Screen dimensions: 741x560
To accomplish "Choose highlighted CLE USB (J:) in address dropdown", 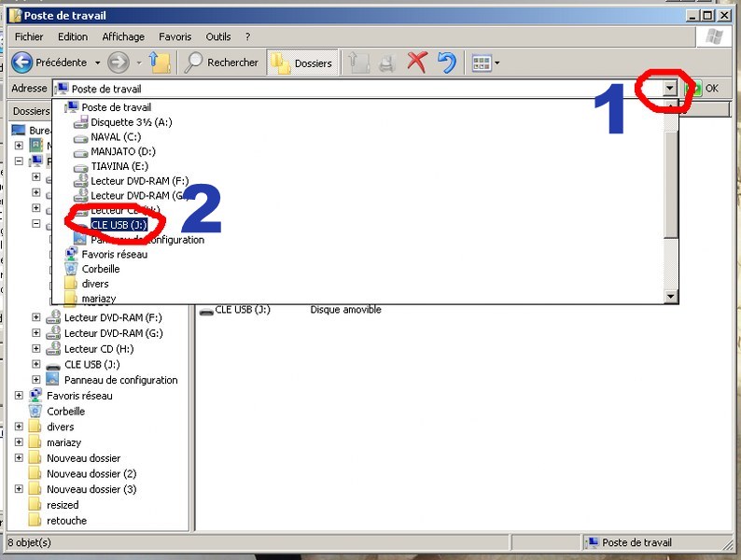I will (119, 225).
